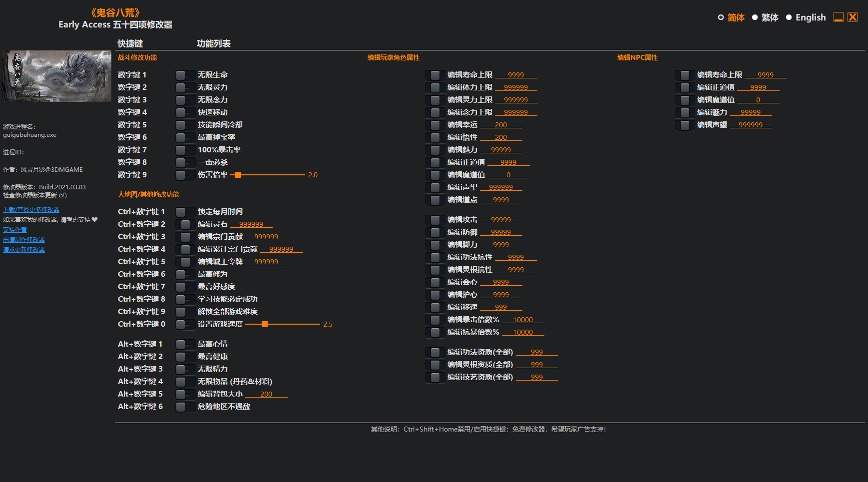The width and height of the screenshot is (868, 482).
Task: Toggle 危险地区不遇敌 switch
Action: (x=185, y=407)
